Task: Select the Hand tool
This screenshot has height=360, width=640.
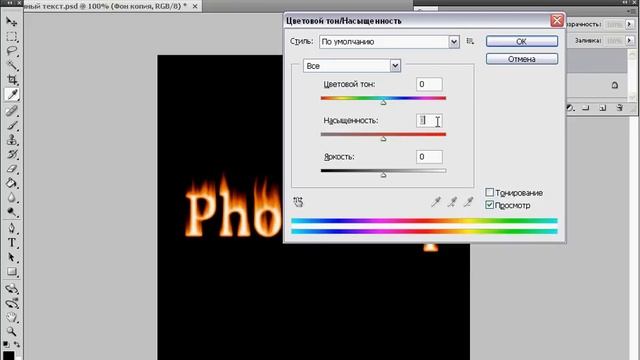Action: tap(11, 318)
